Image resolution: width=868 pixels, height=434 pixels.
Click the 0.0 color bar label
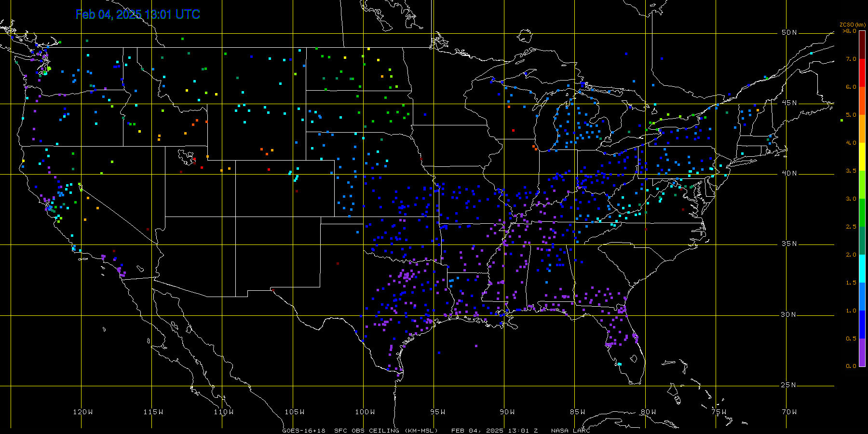click(x=851, y=366)
